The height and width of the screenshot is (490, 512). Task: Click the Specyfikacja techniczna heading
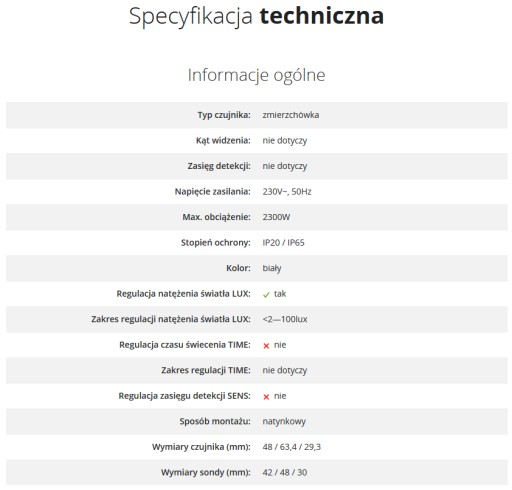click(x=256, y=16)
